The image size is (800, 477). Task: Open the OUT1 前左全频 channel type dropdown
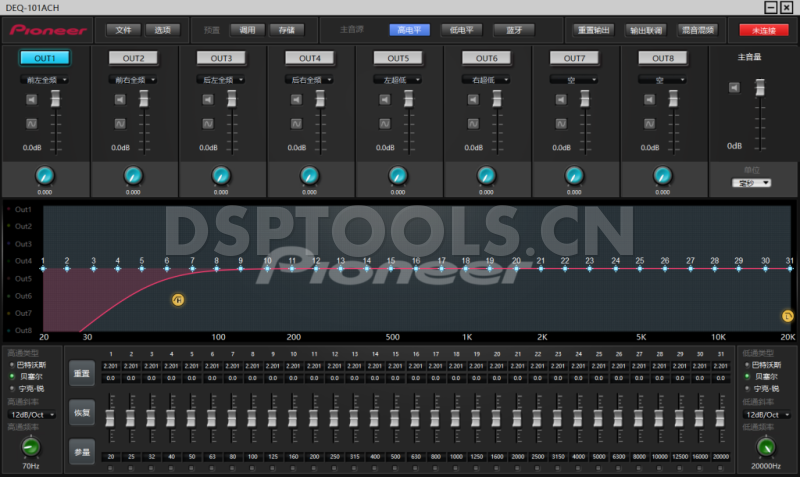pyautogui.click(x=44, y=79)
